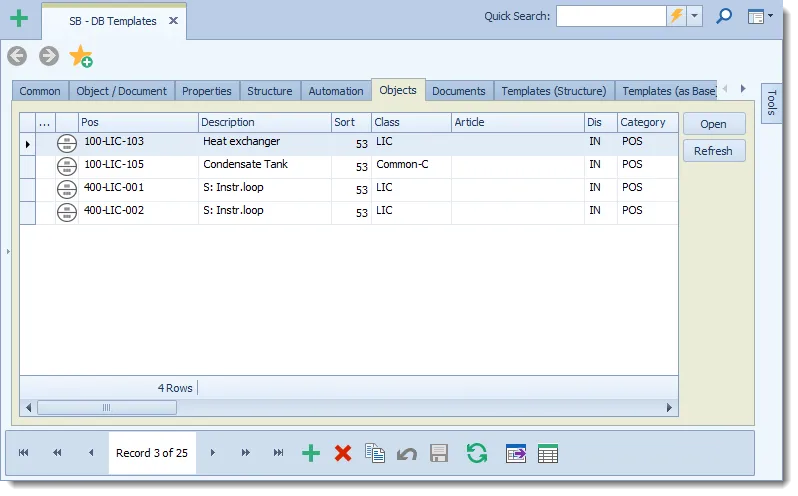Image resolution: width=798 pixels, height=496 pixels.
Task: Click the horizontal scrollbar thumb in grid
Action: [x=107, y=407]
